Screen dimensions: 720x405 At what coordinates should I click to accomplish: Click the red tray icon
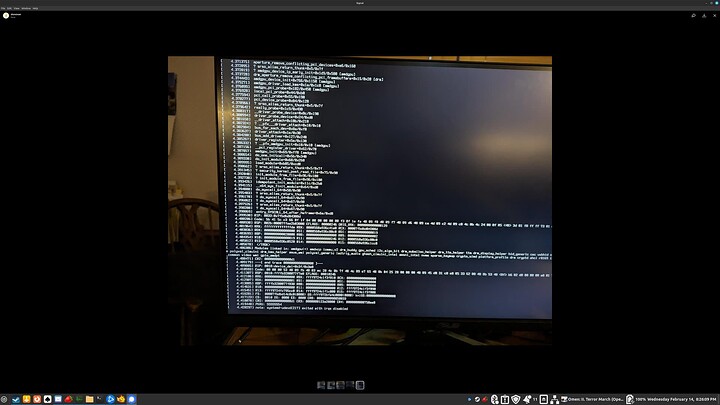point(485,399)
